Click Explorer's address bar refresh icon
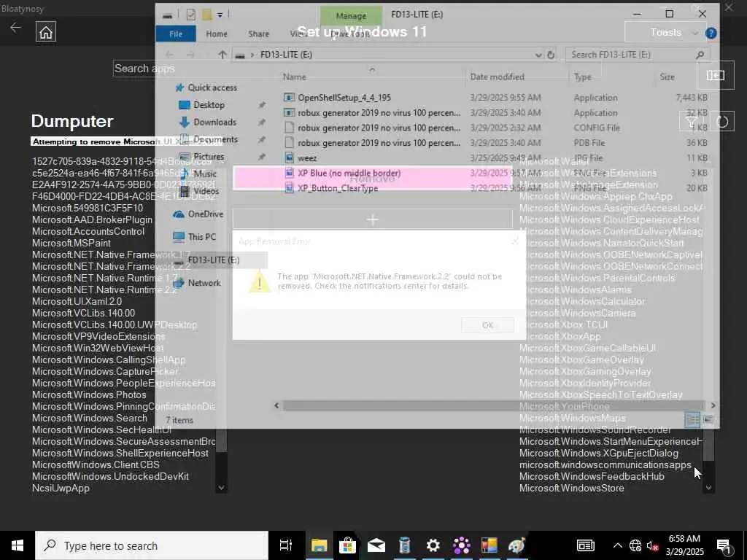The image size is (747, 560). tap(551, 55)
